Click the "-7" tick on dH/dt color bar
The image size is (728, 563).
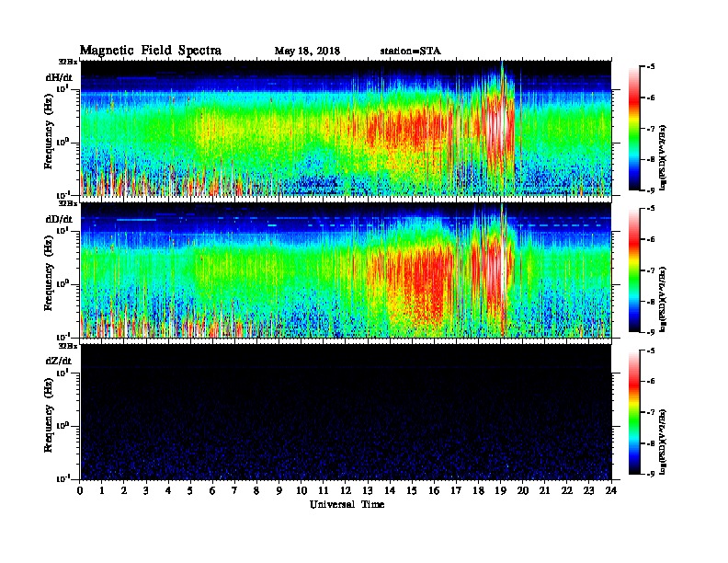pyautogui.click(x=651, y=129)
